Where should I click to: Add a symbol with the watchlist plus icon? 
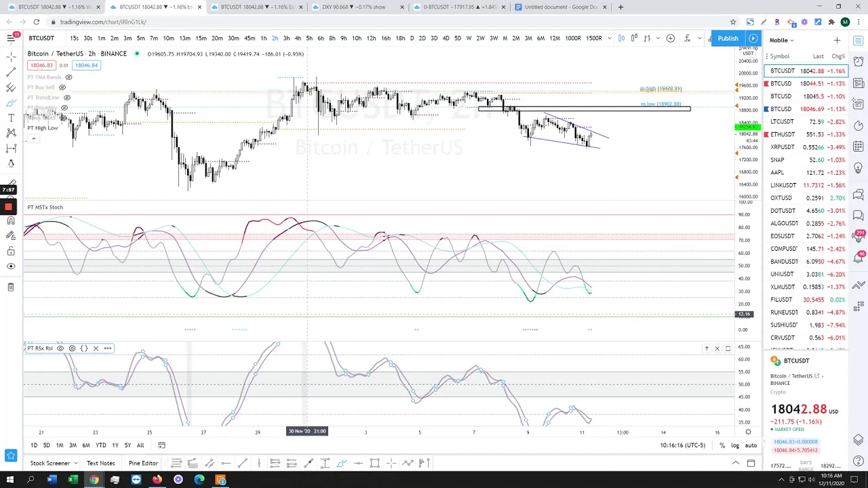pos(837,40)
